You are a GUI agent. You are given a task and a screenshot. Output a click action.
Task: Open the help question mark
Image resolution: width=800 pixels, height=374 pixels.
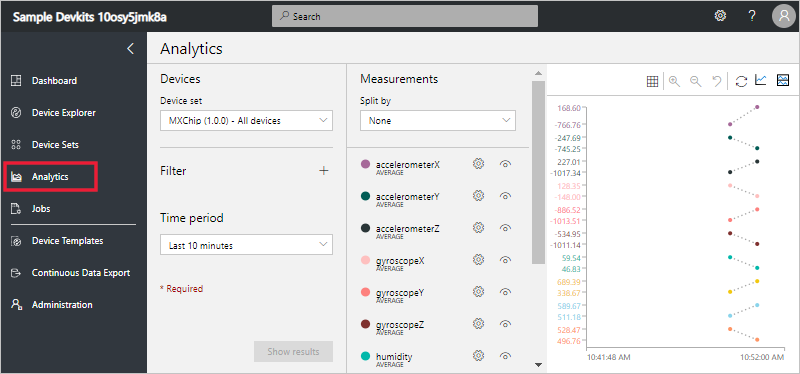coord(752,16)
